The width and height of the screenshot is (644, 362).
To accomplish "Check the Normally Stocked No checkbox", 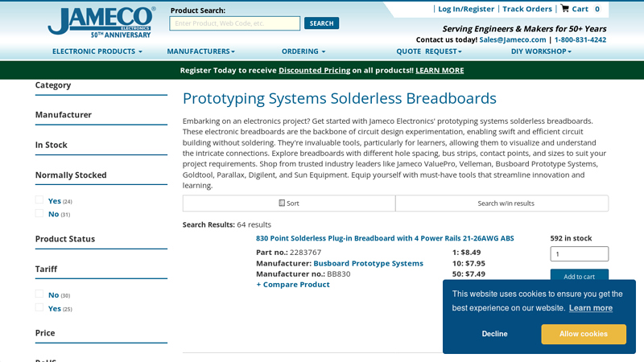I will coord(39,213).
